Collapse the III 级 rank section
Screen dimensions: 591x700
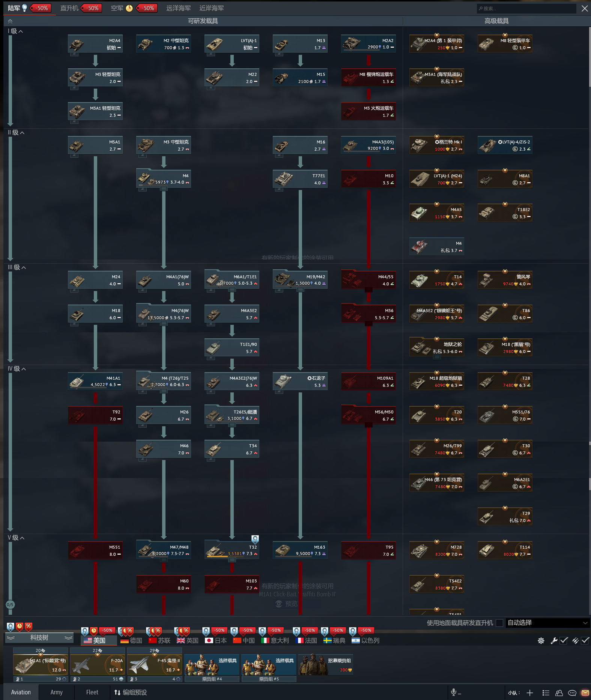[17, 267]
